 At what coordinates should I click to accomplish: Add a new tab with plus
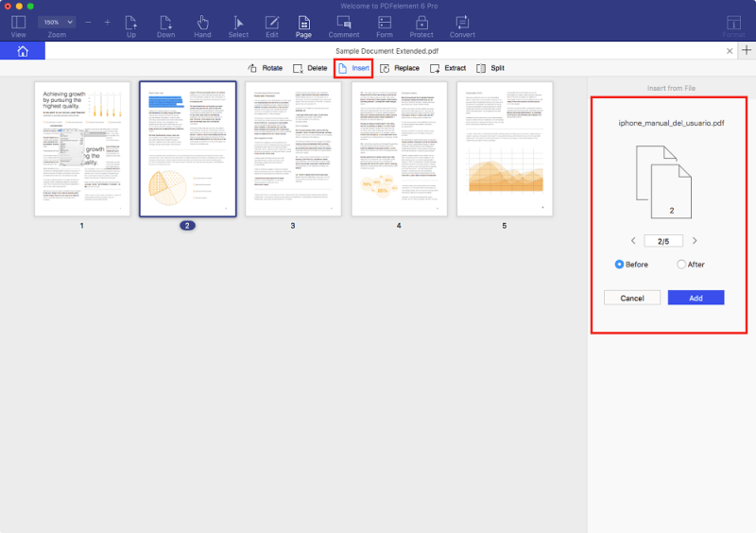click(747, 50)
